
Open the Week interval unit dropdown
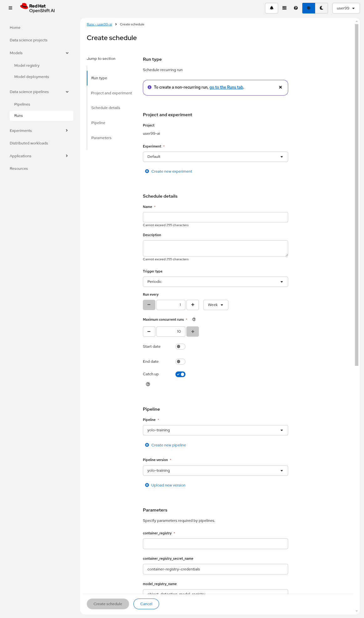(x=216, y=305)
